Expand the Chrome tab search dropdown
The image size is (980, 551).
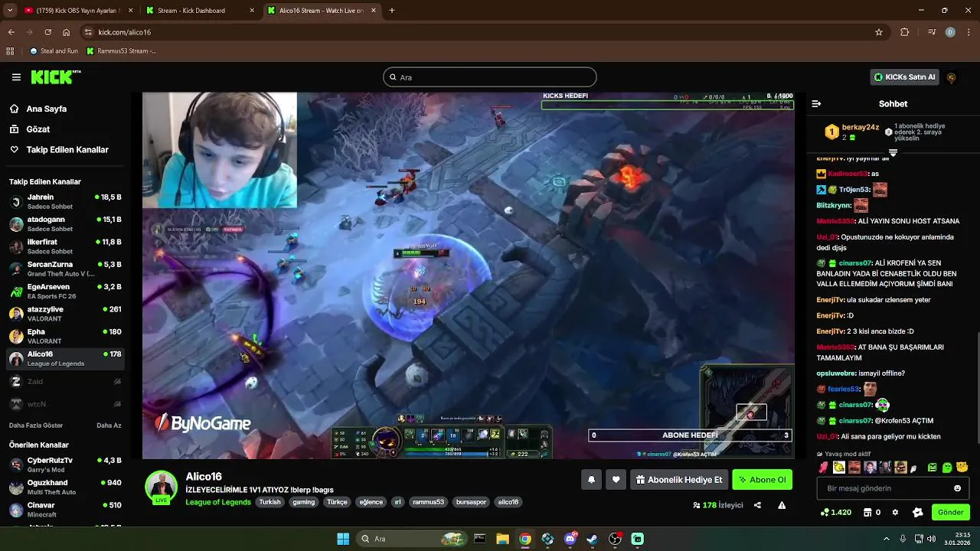10,11
